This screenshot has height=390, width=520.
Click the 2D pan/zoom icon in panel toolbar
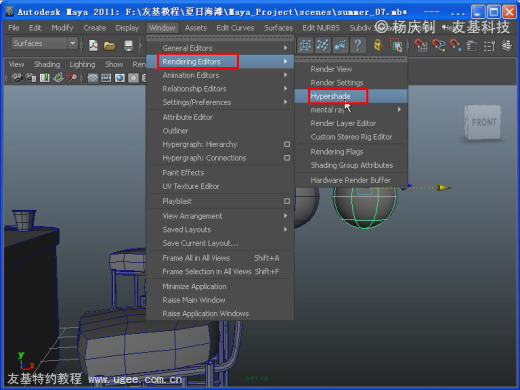72,78
